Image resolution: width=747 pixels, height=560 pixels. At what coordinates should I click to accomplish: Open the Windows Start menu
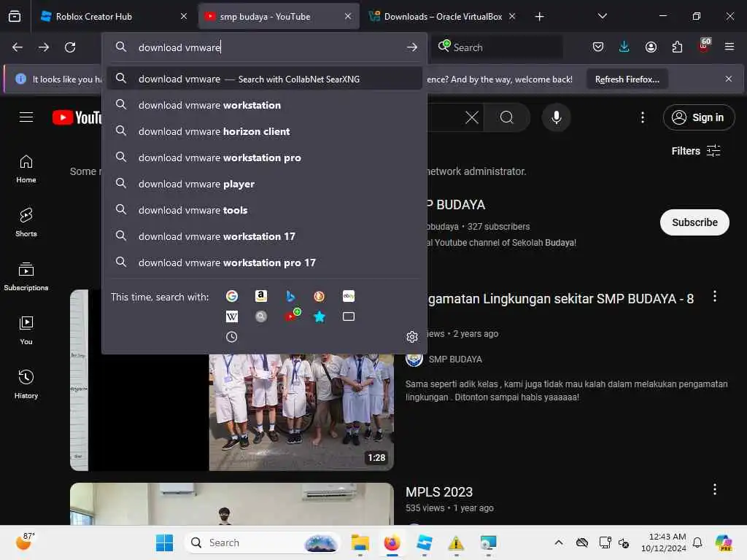[164, 542]
